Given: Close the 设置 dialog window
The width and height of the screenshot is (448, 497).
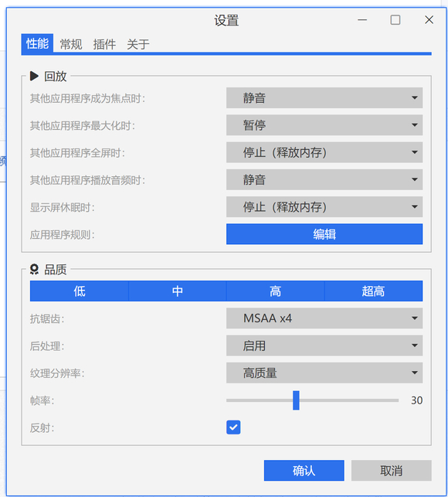Looking at the screenshot, I should (x=429, y=20).
